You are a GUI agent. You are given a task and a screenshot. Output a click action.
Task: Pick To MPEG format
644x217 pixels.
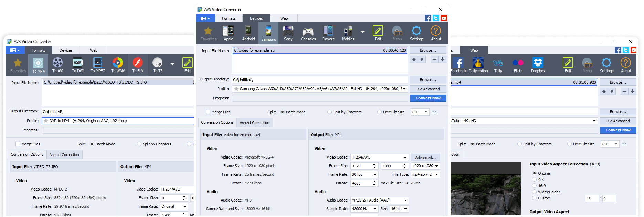(98, 65)
